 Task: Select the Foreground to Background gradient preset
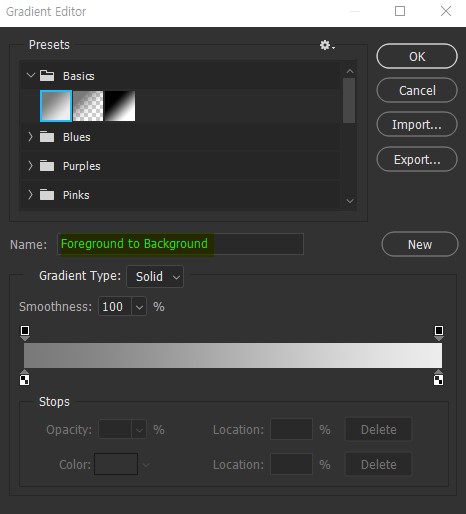[56, 106]
